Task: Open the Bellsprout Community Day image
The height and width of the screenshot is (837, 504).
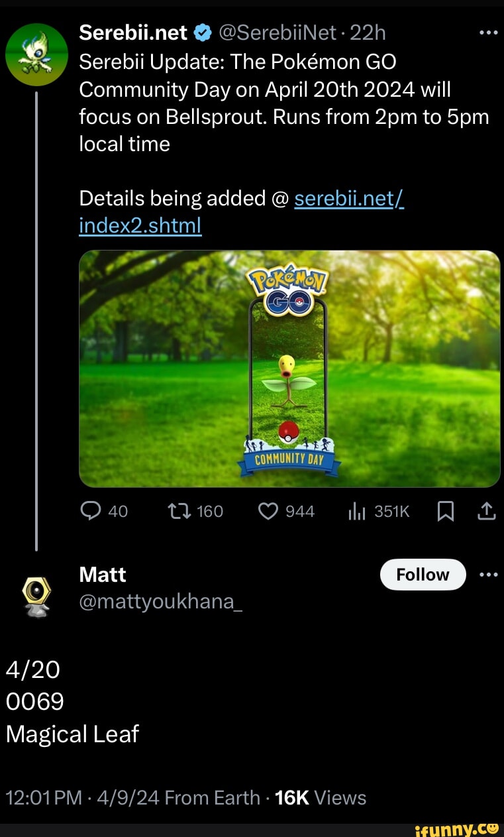Action: click(289, 368)
